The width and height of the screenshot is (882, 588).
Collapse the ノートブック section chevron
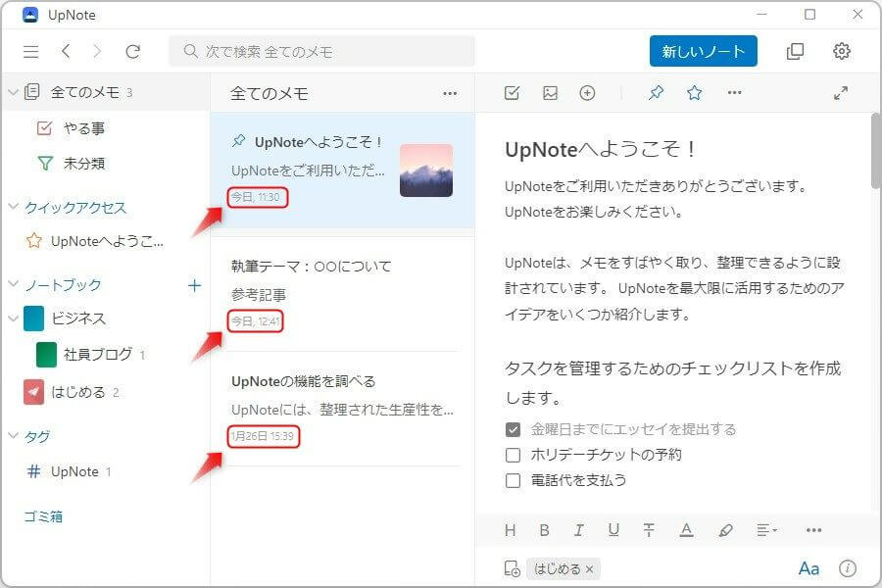14,284
